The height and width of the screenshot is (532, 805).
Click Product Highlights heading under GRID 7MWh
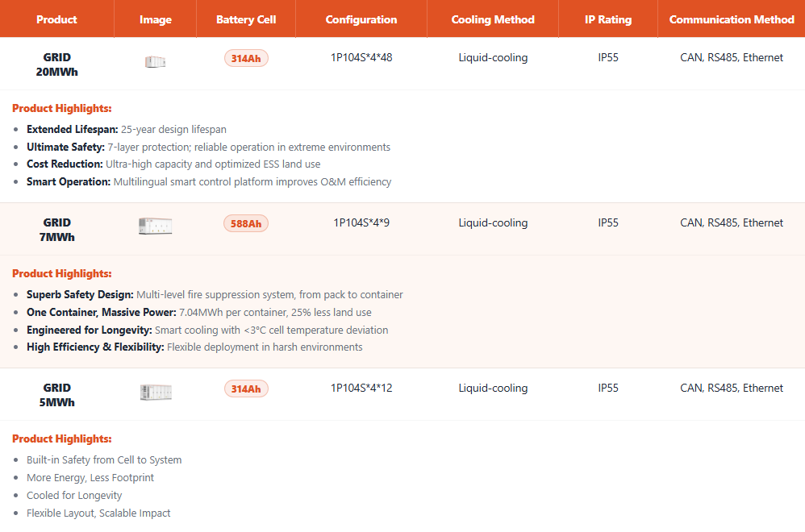coord(62,274)
